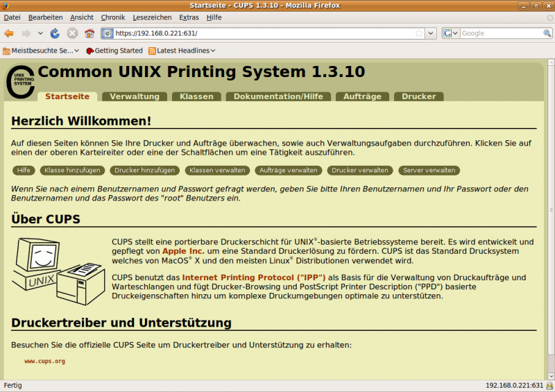Click the Latest Headlines RSS feed icon
The width and height of the screenshot is (555, 392).
point(152,51)
